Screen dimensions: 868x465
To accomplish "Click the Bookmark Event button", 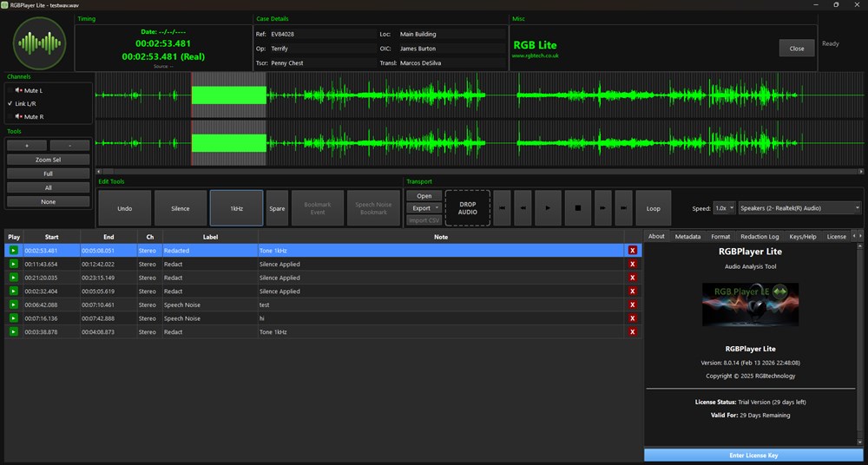I will click(318, 208).
